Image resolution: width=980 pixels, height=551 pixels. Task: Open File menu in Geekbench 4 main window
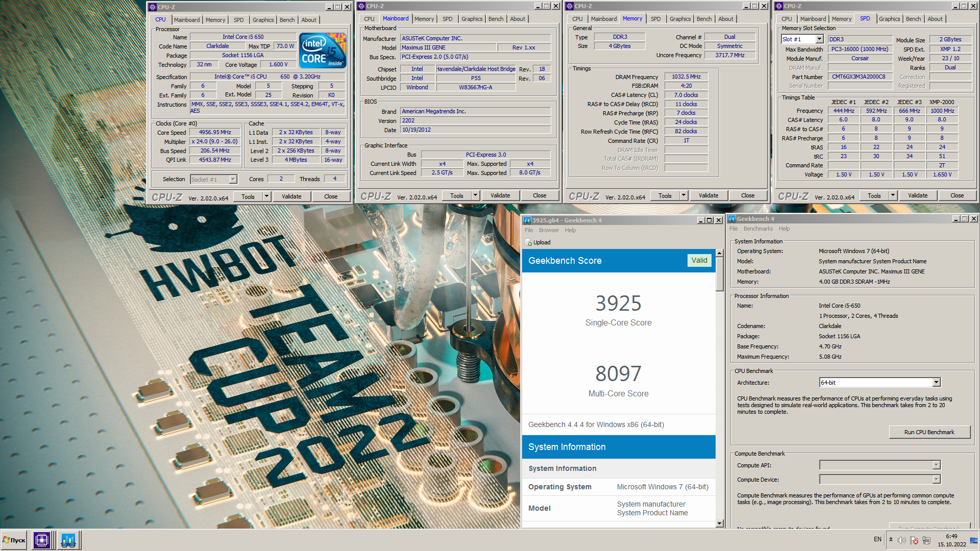733,229
